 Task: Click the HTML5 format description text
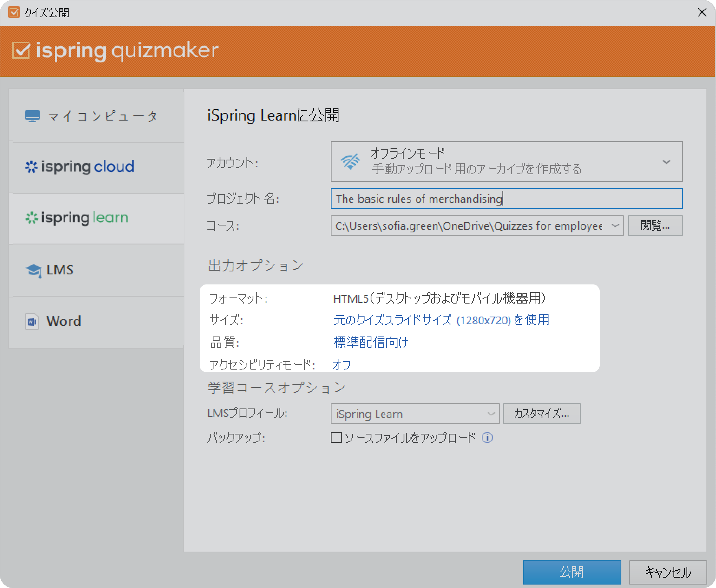pyautogui.click(x=439, y=298)
